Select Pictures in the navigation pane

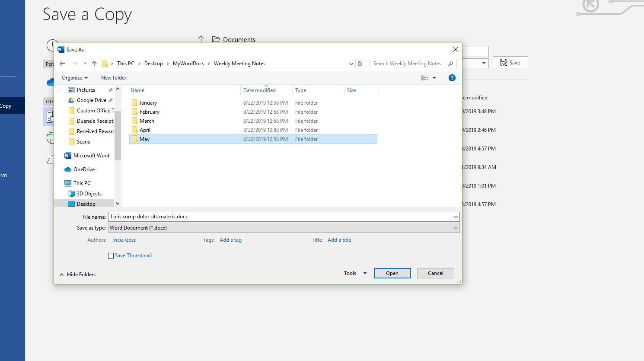[86, 90]
